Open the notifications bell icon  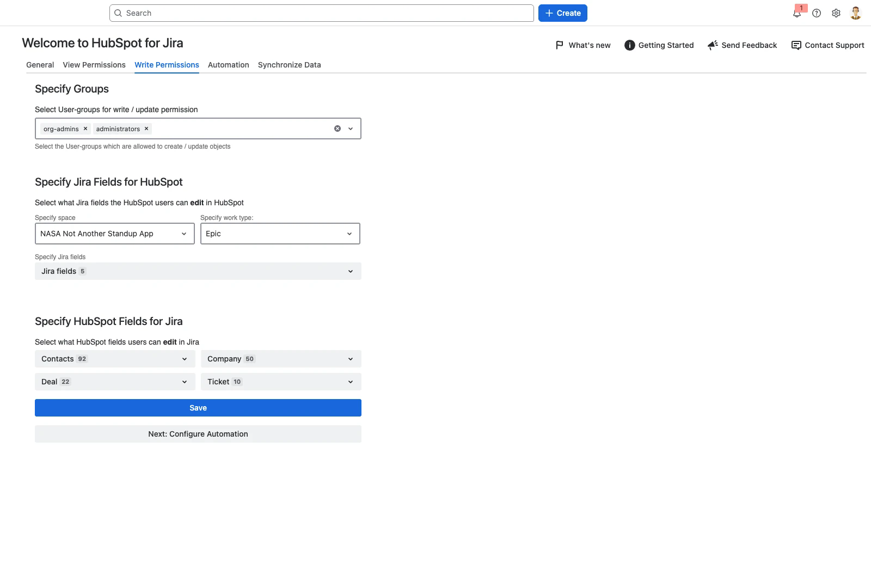tap(796, 14)
